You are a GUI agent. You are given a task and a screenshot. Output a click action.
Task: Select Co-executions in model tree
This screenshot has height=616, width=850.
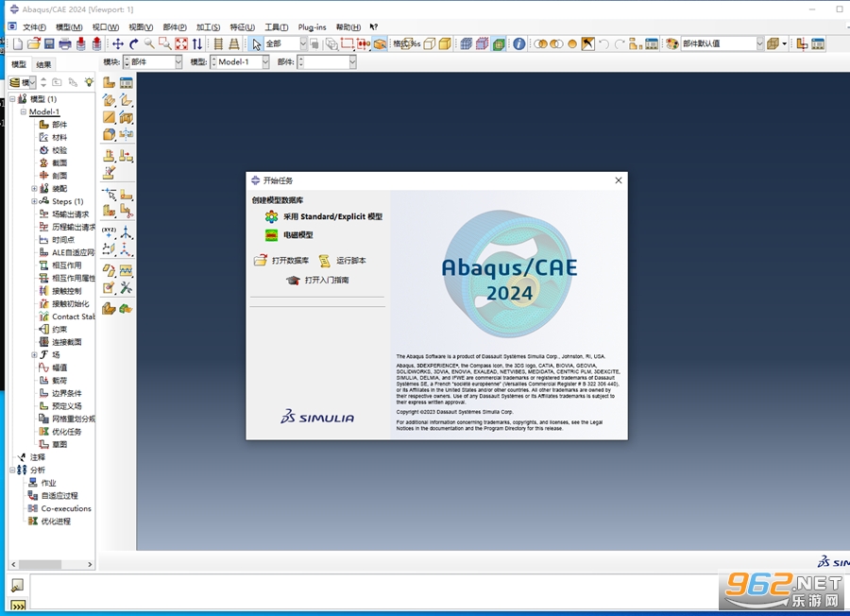pos(59,508)
